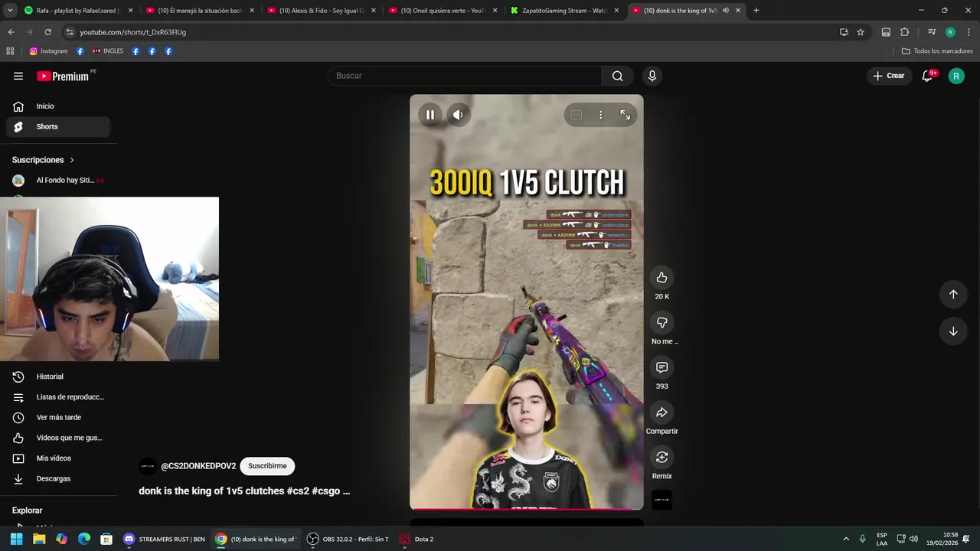This screenshot has width=980, height=551.
Task: Pause the Short video
Action: (x=430, y=115)
